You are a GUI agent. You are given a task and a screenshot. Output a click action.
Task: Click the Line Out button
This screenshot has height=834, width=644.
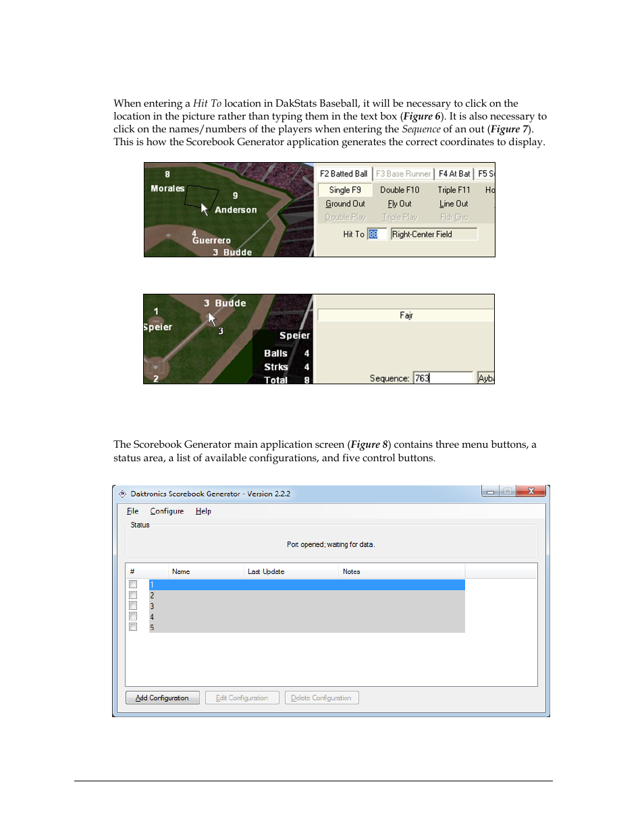454,204
